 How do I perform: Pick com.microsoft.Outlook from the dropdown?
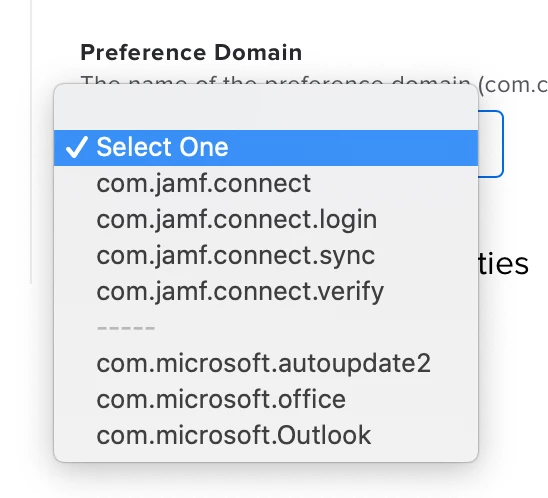pos(266,435)
